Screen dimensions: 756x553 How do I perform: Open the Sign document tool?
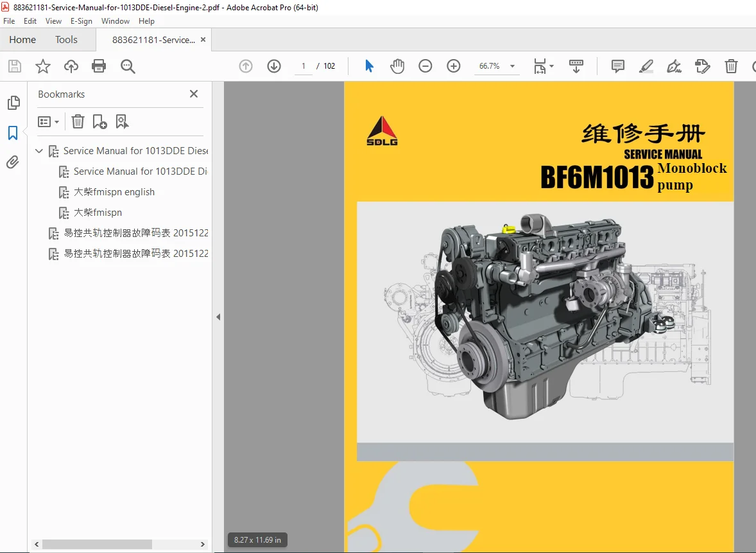tap(674, 66)
